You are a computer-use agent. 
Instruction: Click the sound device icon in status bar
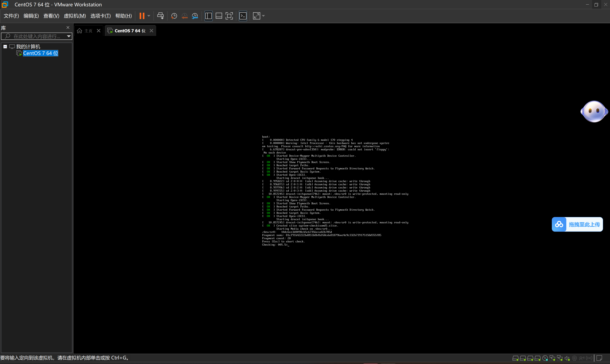tap(567, 358)
